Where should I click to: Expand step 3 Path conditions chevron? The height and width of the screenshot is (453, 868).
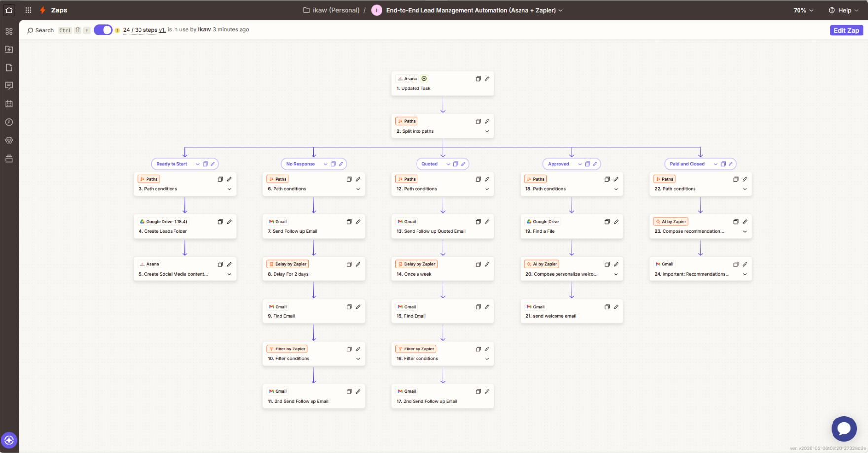click(229, 189)
